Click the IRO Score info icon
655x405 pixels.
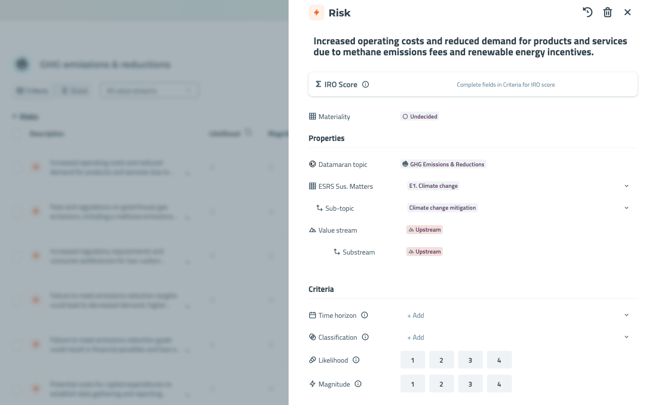[x=366, y=85]
